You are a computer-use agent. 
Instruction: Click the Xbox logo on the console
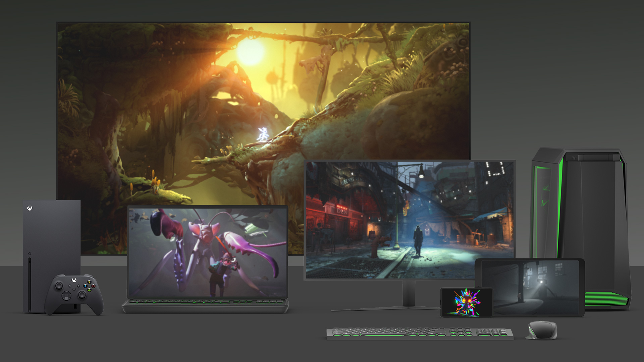(x=30, y=208)
